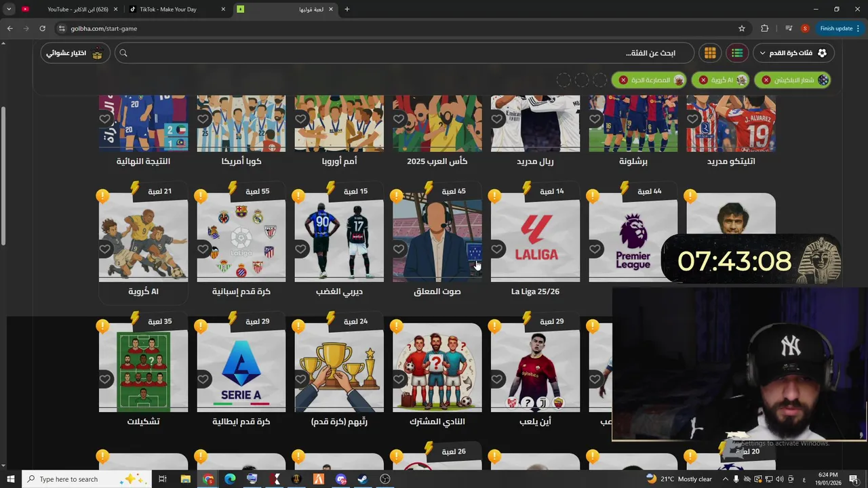Click the كأس العرب 2025 label
Viewport: 868px width, 488px height.
click(437, 161)
